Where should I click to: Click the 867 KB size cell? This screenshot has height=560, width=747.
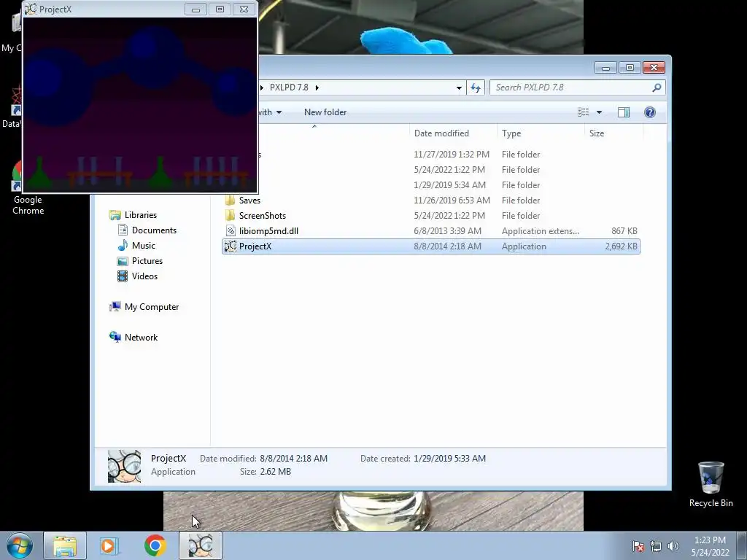624,231
